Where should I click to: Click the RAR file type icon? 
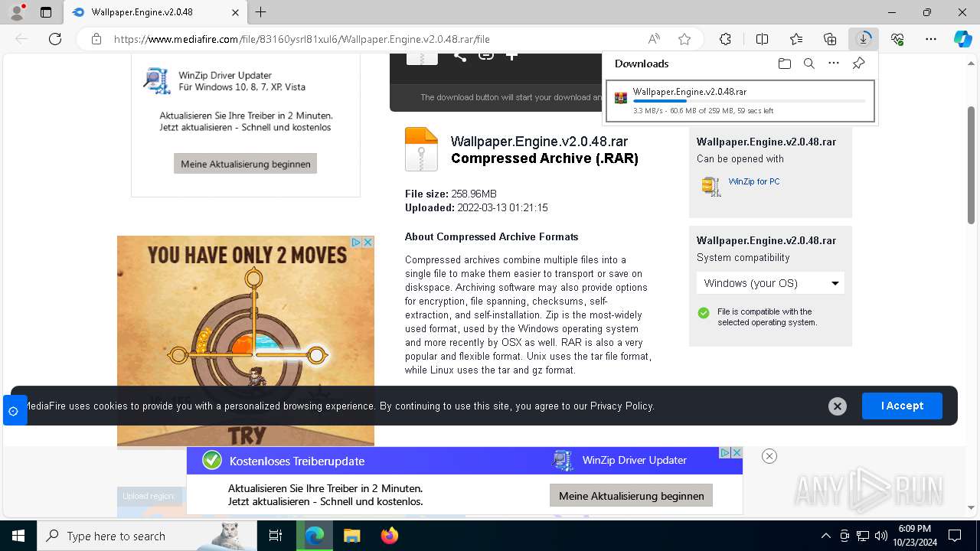click(421, 148)
